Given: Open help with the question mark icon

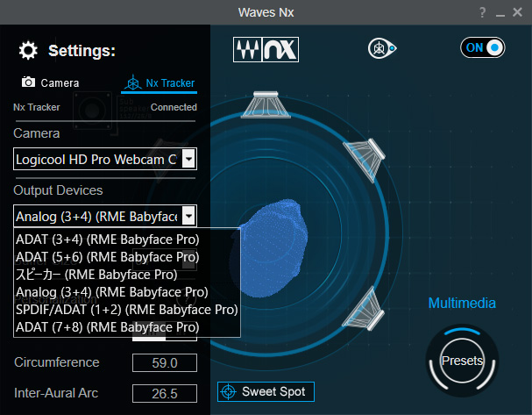Looking at the screenshot, I should coord(482,12).
